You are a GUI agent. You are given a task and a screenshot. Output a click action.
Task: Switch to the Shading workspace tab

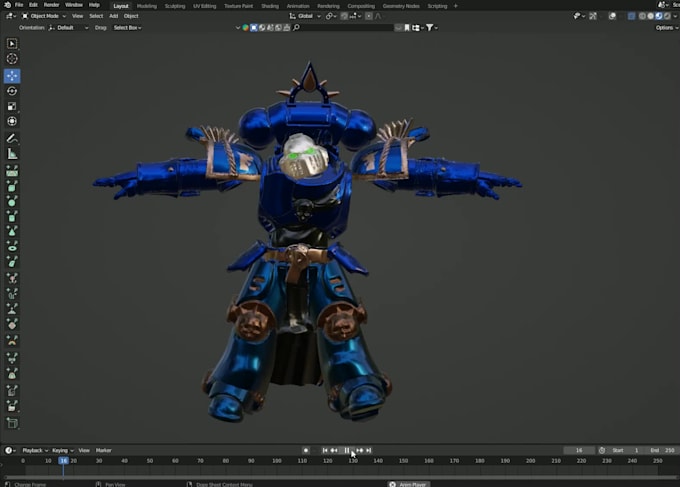tap(270, 6)
